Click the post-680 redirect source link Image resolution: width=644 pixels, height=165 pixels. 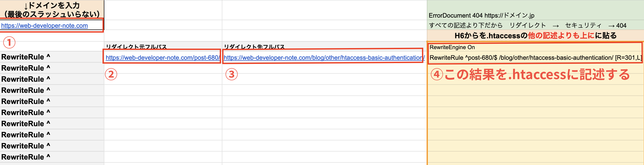162,58
